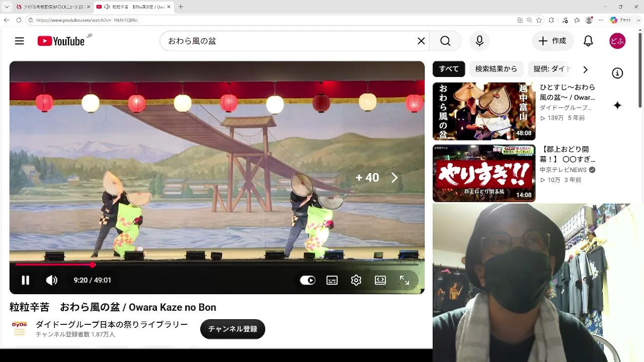The width and height of the screenshot is (644, 362).
Task: Mute the video volume
Action: coord(52,280)
